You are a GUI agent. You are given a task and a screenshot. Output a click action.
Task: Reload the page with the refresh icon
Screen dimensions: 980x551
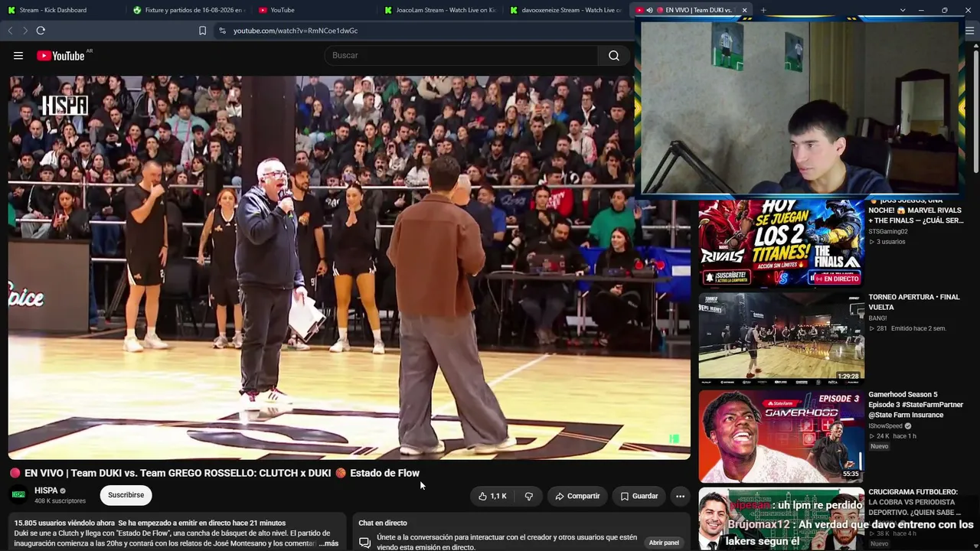(41, 31)
